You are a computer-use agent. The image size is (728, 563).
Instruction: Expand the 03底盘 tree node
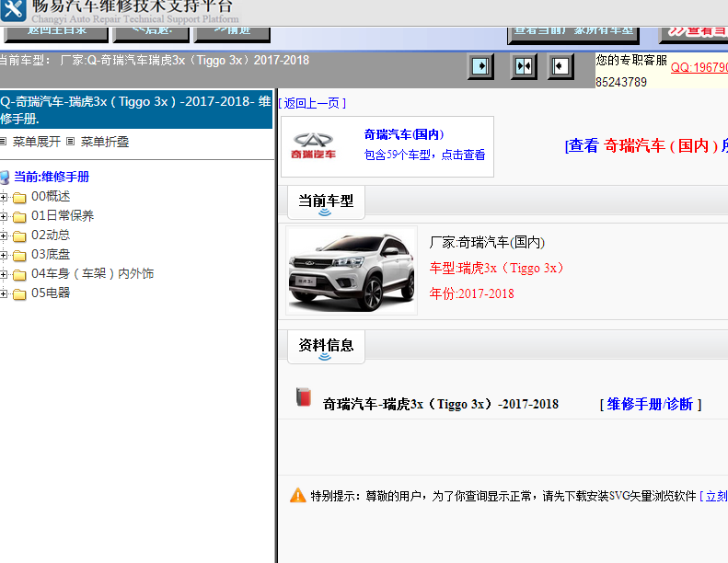pos(4,255)
